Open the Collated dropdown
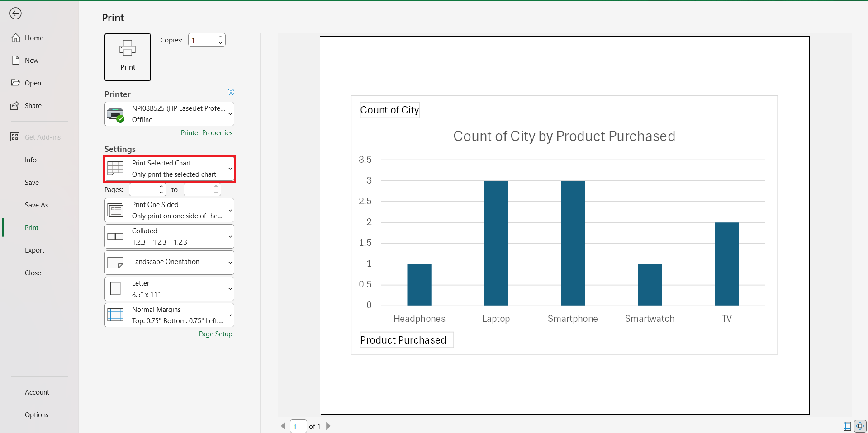Viewport: 868px width, 433px height. pos(170,236)
